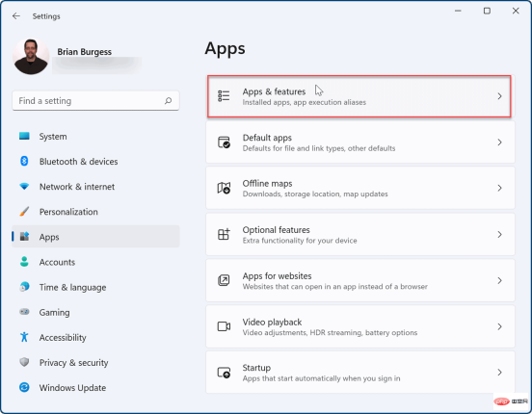Click the Accessibility figure icon

click(x=24, y=337)
